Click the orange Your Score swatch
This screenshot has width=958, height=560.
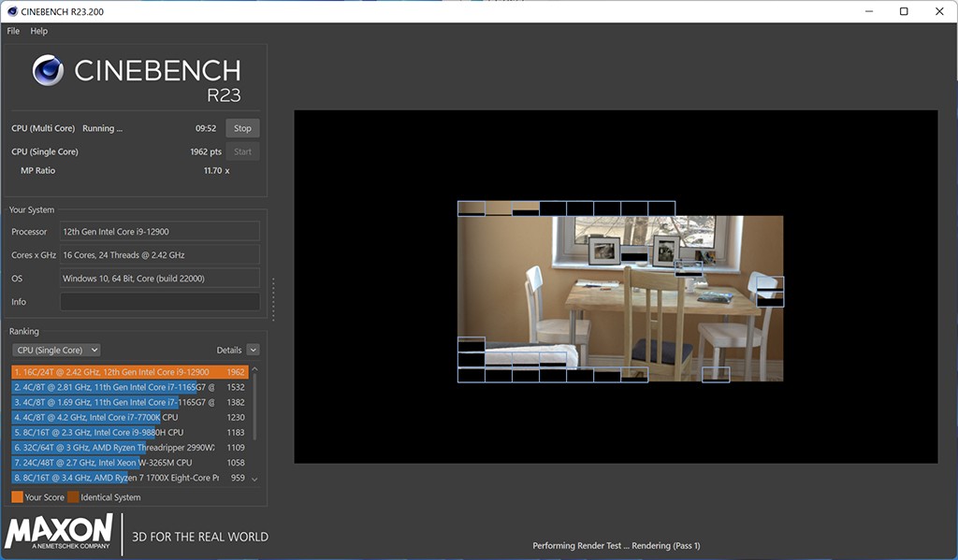tap(17, 497)
